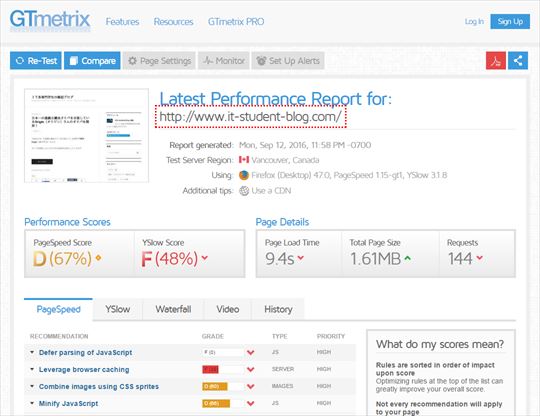The width and height of the screenshot is (540, 416).
Task: Click the PRIORITY column header
Action: [331, 336]
